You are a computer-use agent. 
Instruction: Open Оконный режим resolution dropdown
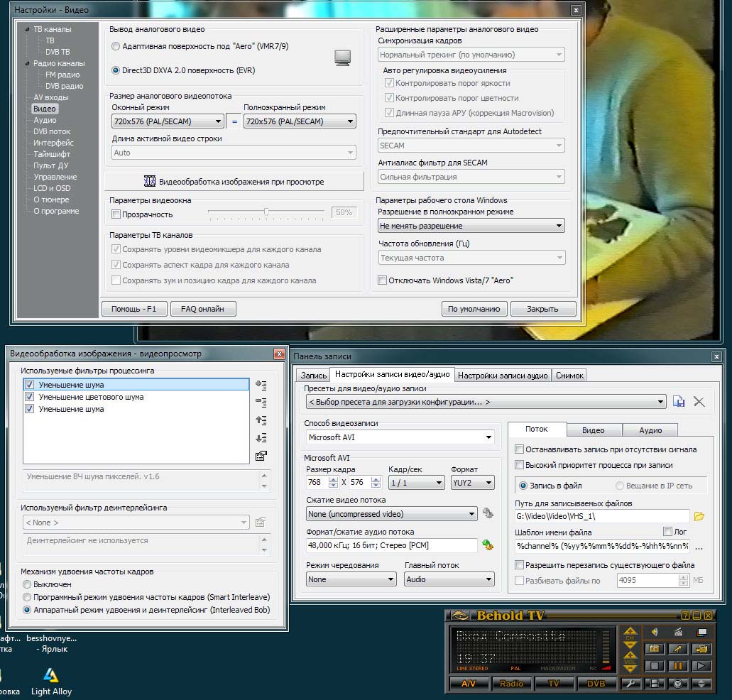coord(167,121)
